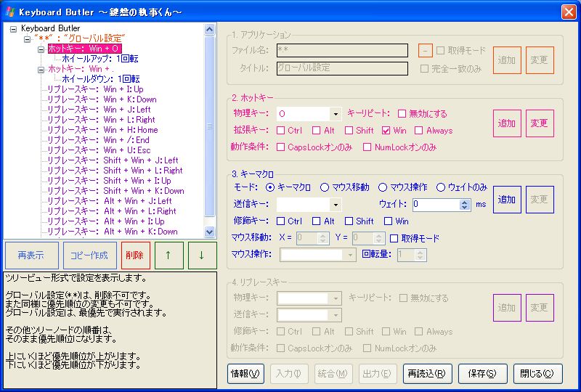Select ホイールアップ: 1回転 tree item
The height and width of the screenshot is (392, 581).
(100, 59)
